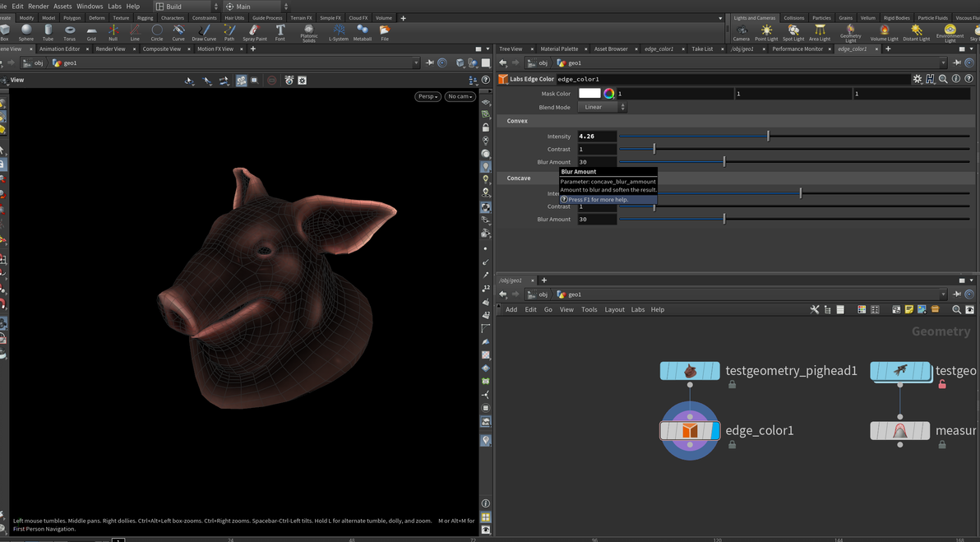
Task: Switch to the Material Palette tab
Action: [x=559, y=49]
